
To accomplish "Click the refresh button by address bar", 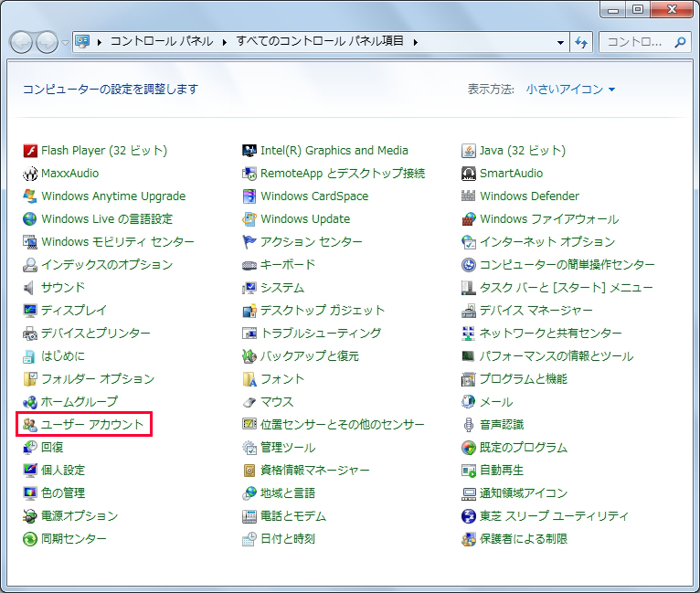I will pyautogui.click(x=581, y=42).
